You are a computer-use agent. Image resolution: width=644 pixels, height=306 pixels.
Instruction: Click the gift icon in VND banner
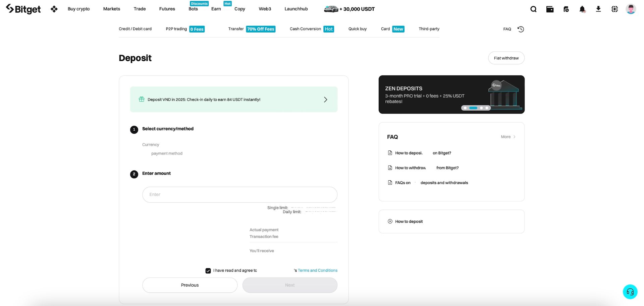tap(142, 99)
